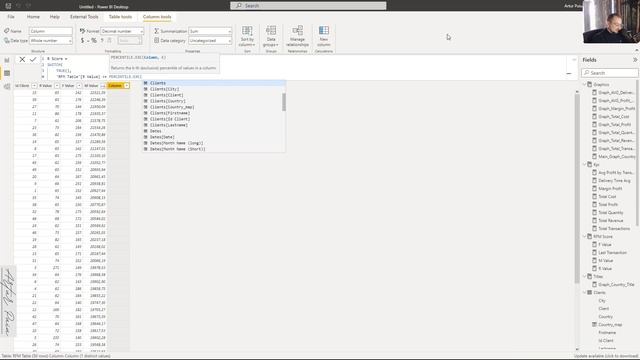Open filter dropdown on Id Client column

click(x=34, y=86)
